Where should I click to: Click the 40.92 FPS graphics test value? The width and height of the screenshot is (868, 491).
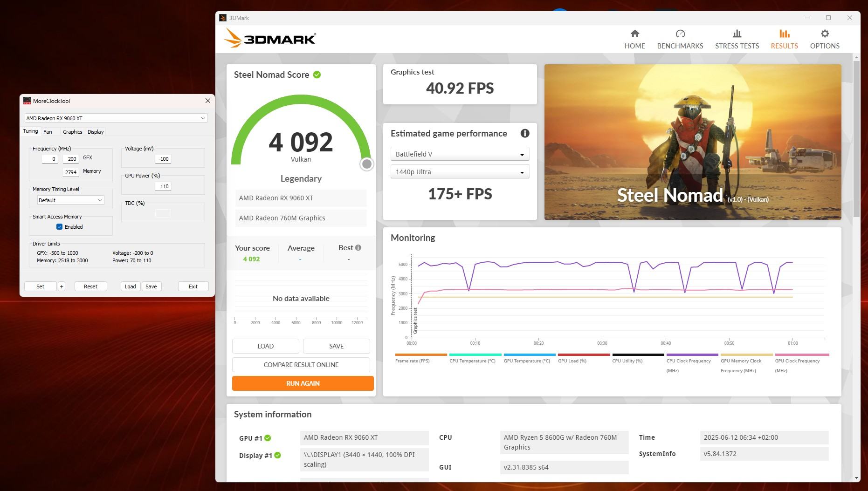(x=460, y=88)
